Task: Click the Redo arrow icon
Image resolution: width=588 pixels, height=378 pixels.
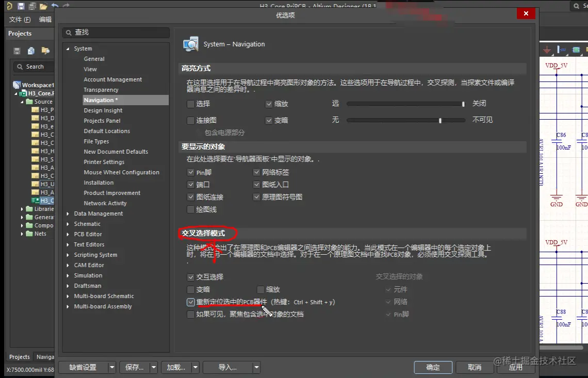Action: coord(67,6)
